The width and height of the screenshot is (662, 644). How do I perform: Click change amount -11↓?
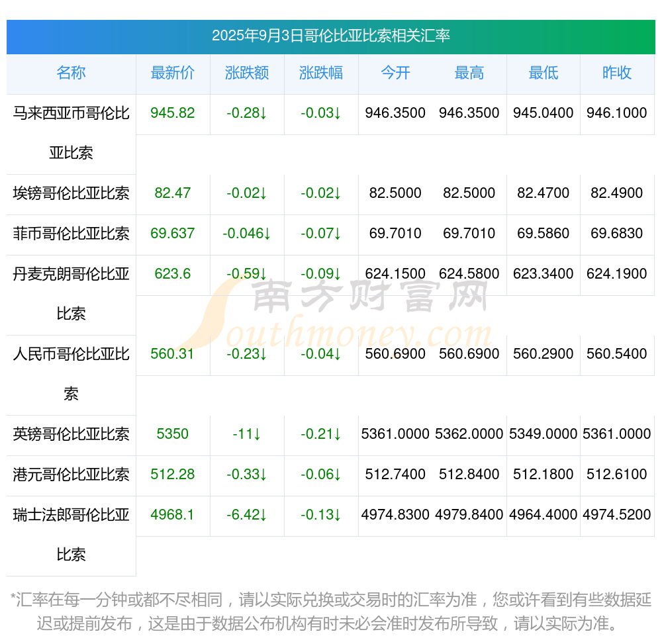[246, 434]
